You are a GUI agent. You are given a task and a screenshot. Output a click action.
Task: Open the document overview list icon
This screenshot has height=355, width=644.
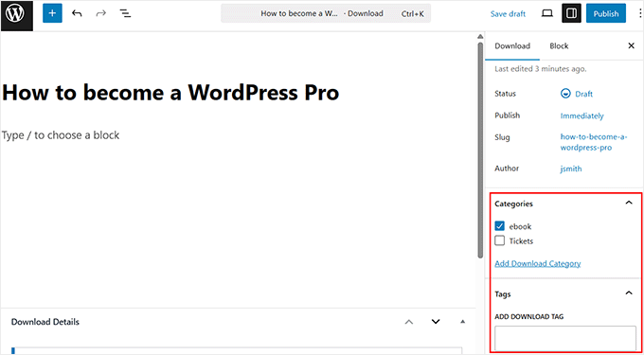[125, 13]
